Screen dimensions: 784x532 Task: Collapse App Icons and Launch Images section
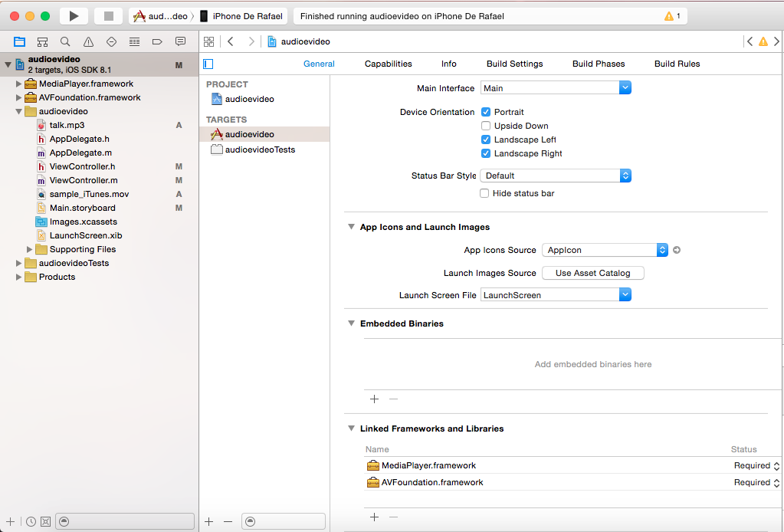pos(351,227)
